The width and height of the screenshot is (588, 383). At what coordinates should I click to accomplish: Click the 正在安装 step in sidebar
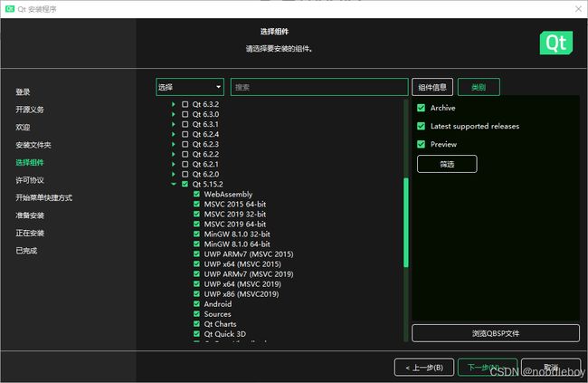[x=30, y=234]
